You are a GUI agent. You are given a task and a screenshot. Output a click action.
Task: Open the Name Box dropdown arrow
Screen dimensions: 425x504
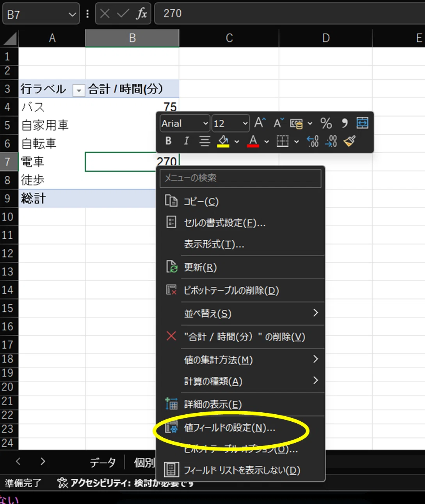(x=72, y=14)
